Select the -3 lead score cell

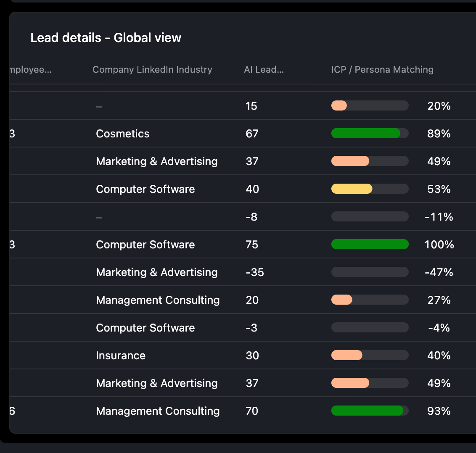(x=251, y=328)
